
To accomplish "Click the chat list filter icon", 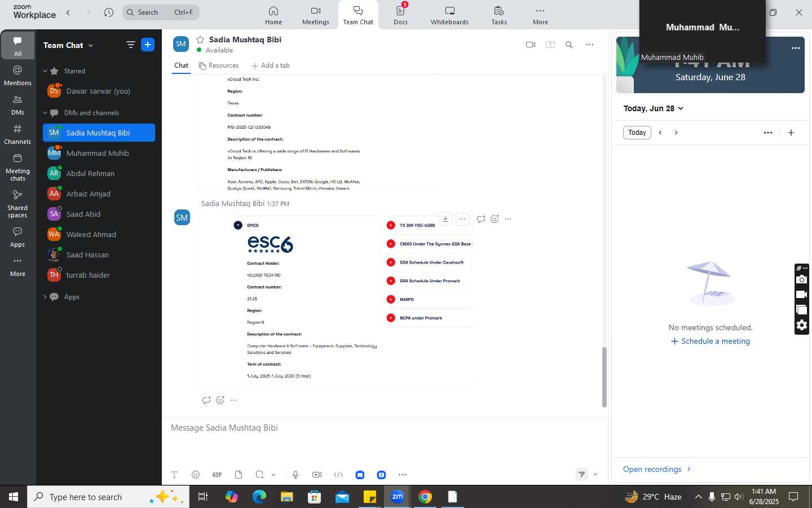I will tap(130, 45).
